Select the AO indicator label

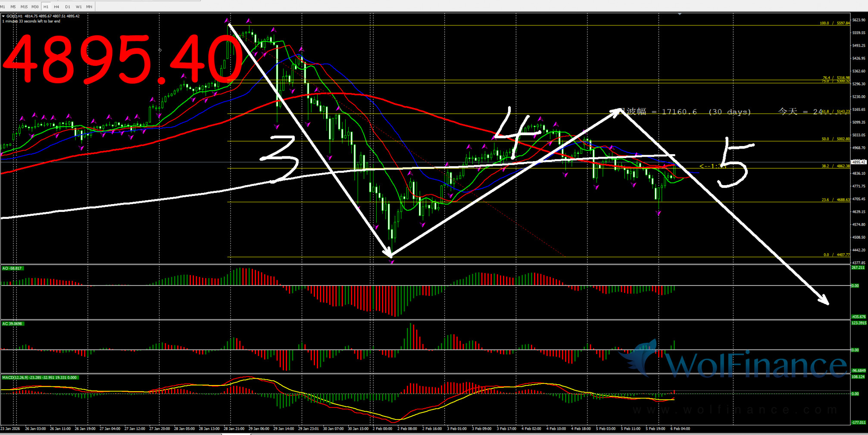12,268
